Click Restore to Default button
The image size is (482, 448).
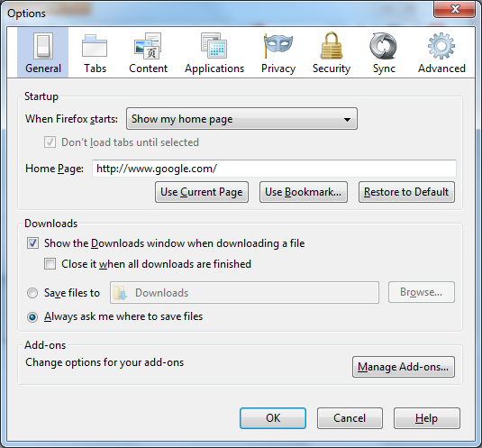(406, 192)
